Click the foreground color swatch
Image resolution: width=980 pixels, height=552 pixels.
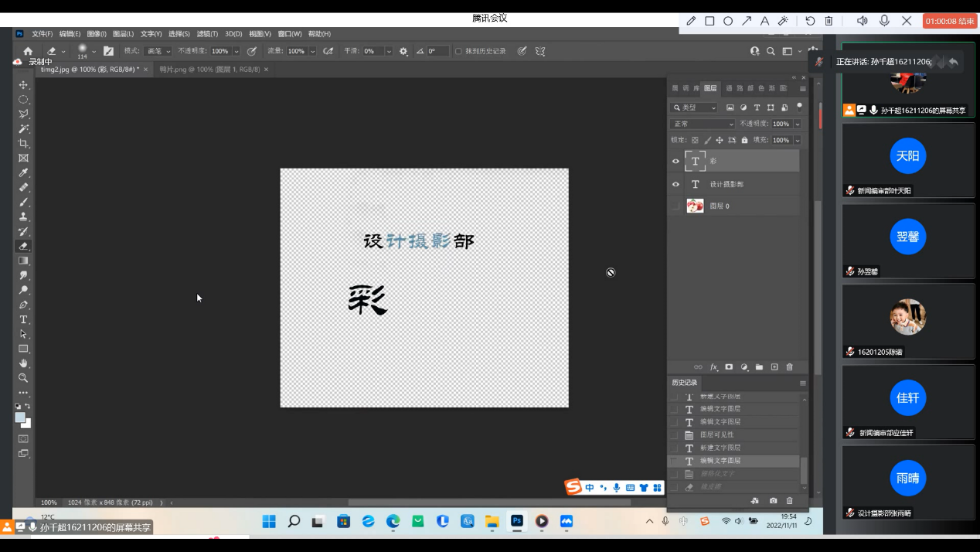[x=21, y=417]
